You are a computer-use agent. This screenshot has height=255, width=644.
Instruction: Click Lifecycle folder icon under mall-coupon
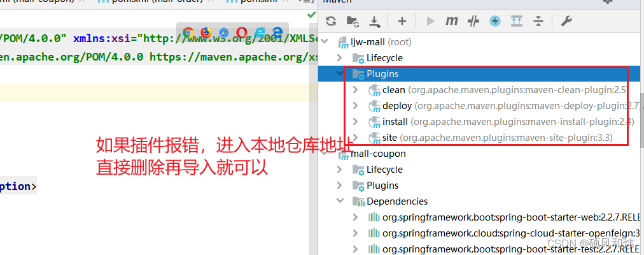click(358, 170)
